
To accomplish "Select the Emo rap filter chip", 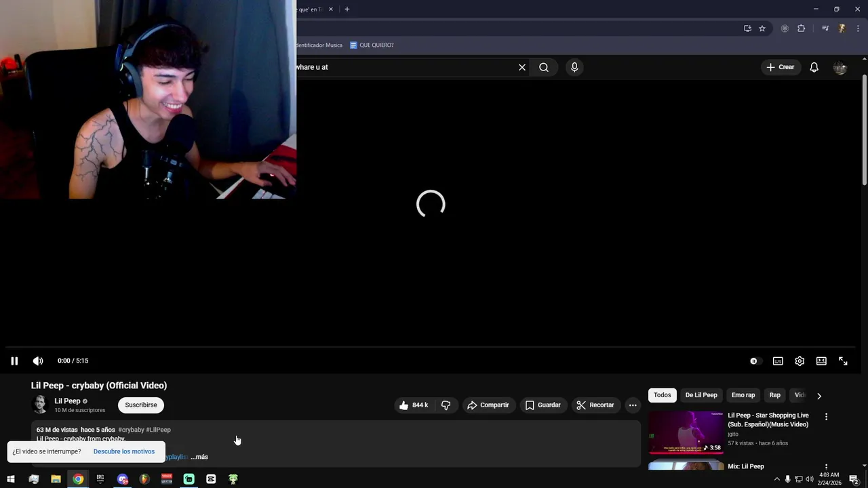I will [x=743, y=395].
